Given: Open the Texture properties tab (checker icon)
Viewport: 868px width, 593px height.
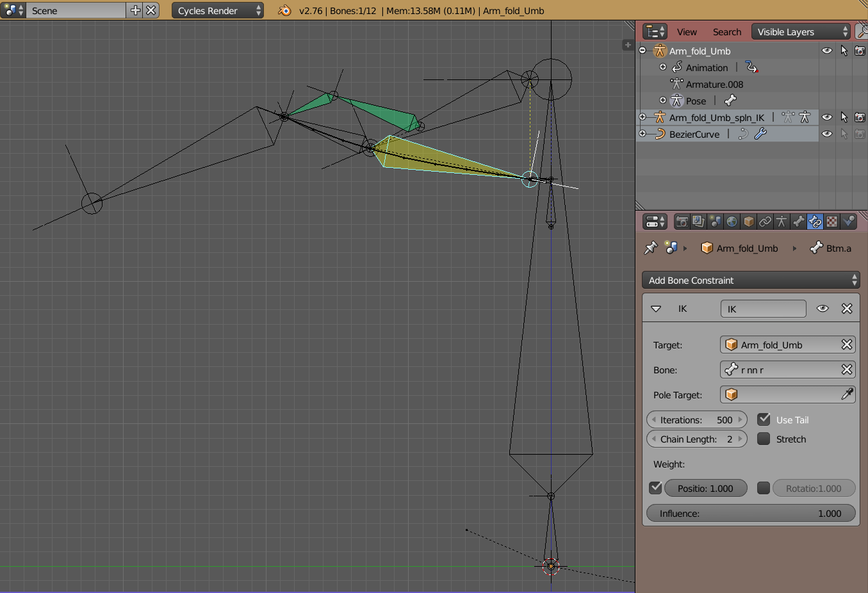Looking at the screenshot, I should tap(831, 222).
